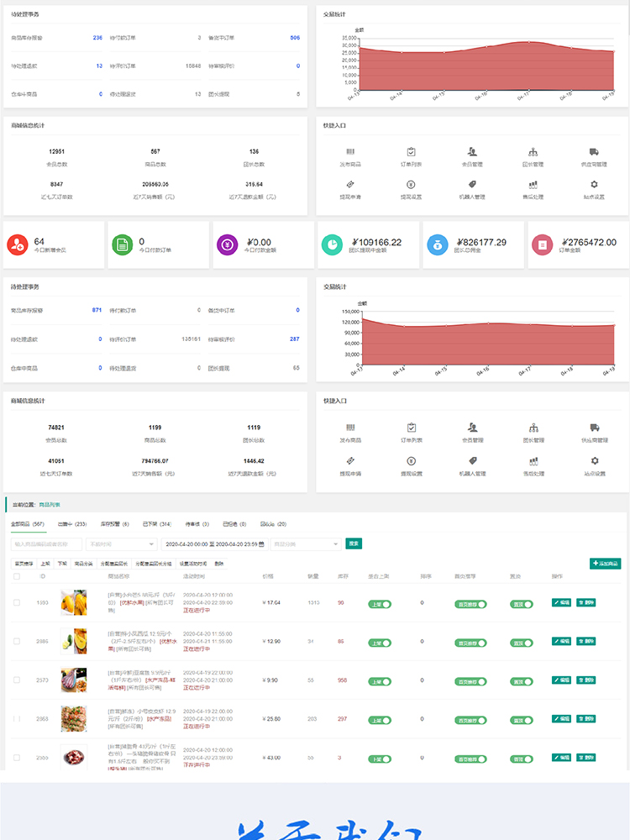
Task: Switch to the 待审核 (3) tab
Action: [197, 524]
